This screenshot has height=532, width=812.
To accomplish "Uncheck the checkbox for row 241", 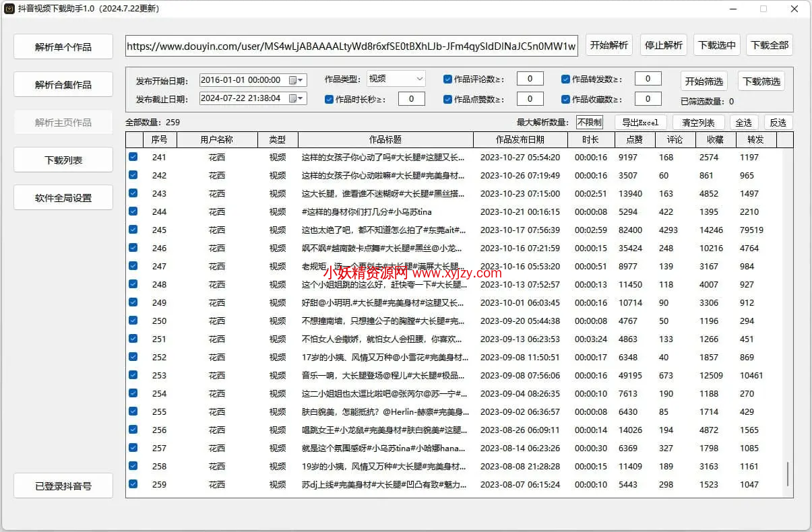I will click(x=133, y=157).
